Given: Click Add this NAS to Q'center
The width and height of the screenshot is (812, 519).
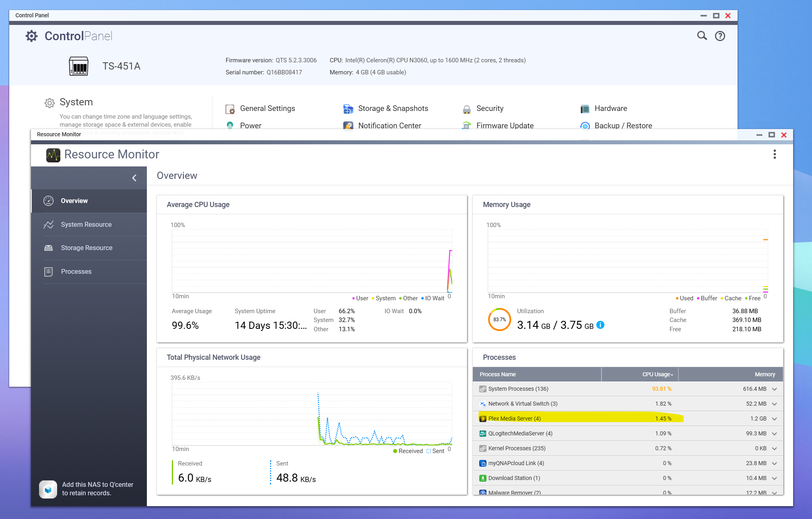Looking at the screenshot, I should pos(98,489).
